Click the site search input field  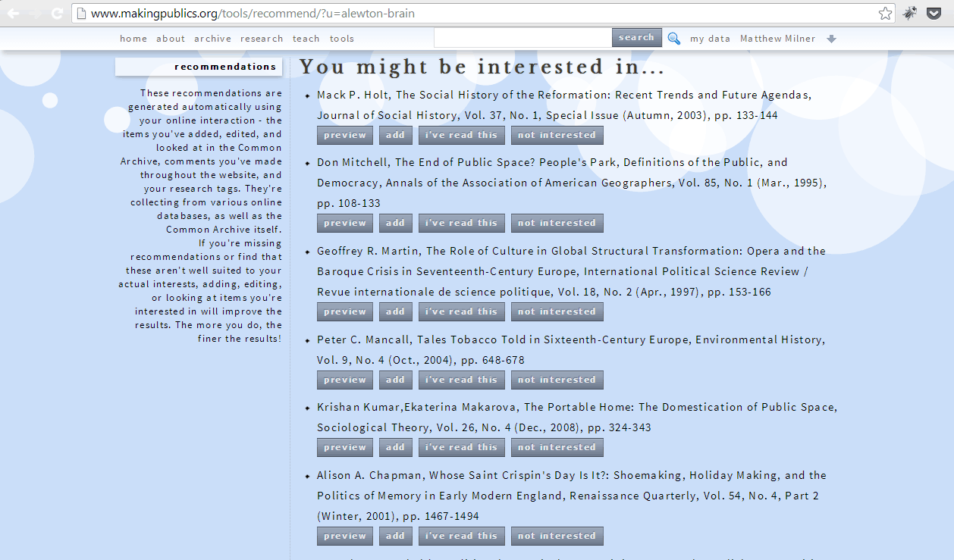[523, 38]
